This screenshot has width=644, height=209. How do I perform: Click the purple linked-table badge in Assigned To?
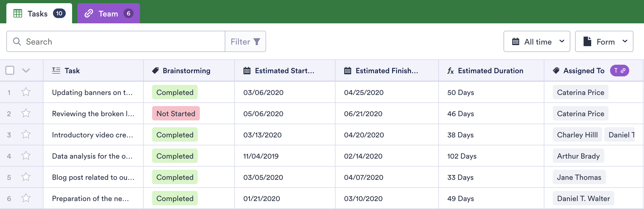(x=619, y=71)
